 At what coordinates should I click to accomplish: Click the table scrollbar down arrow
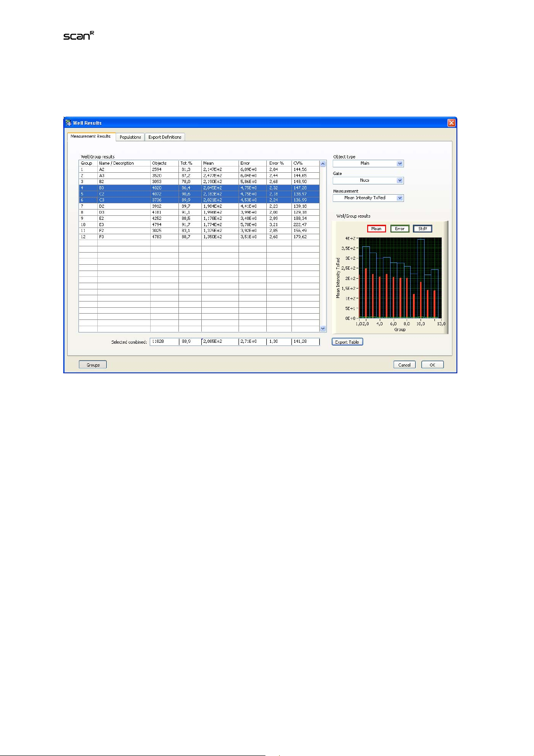pyautogui.click(x=323, y=328)
